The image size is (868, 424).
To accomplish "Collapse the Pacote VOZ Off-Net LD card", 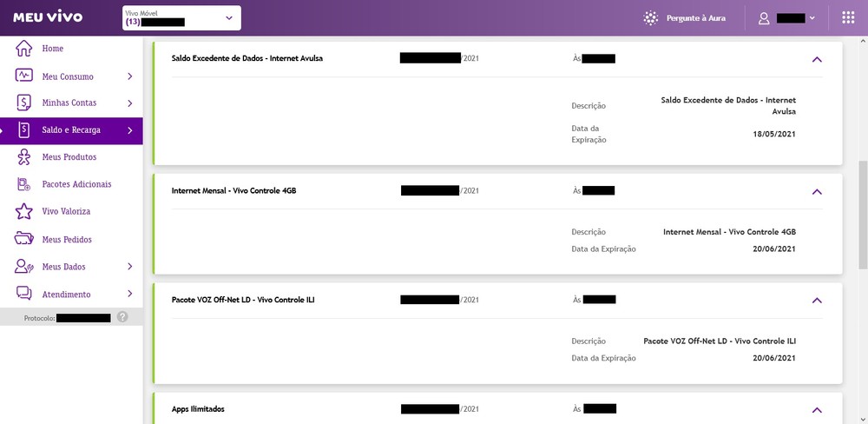I will [x=817, y=301].
